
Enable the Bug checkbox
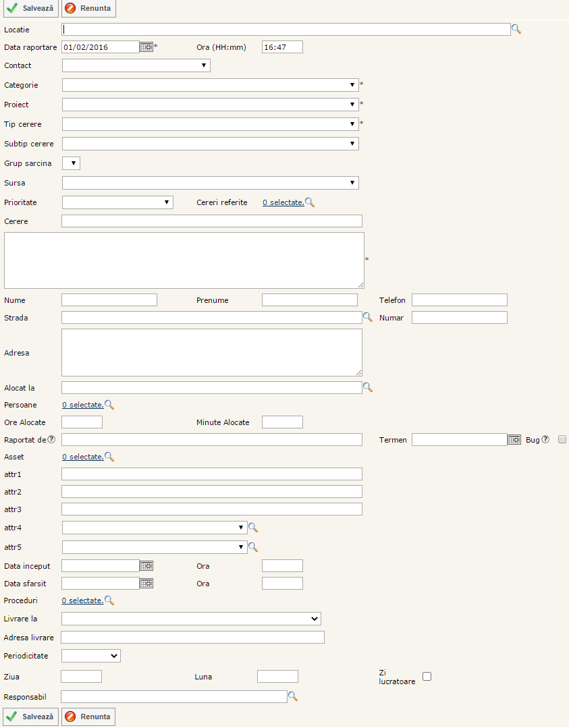(562, 439)
